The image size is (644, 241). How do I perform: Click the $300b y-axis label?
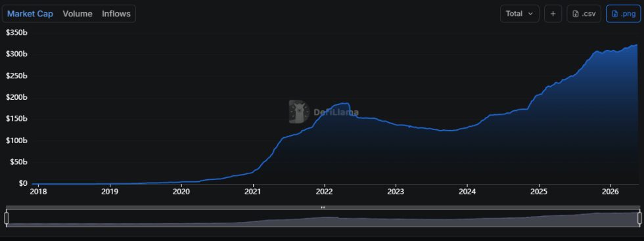pos(16,55)
